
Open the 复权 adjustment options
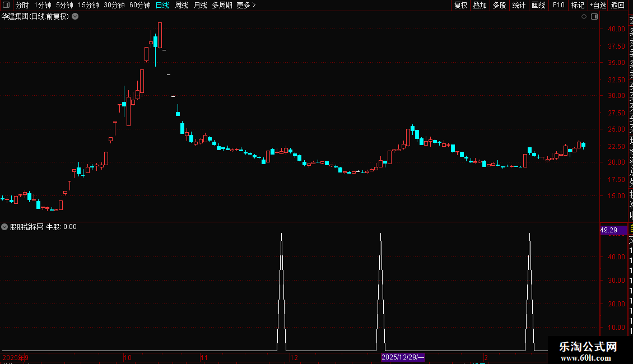pyautogui.click(x=460, y=5)
